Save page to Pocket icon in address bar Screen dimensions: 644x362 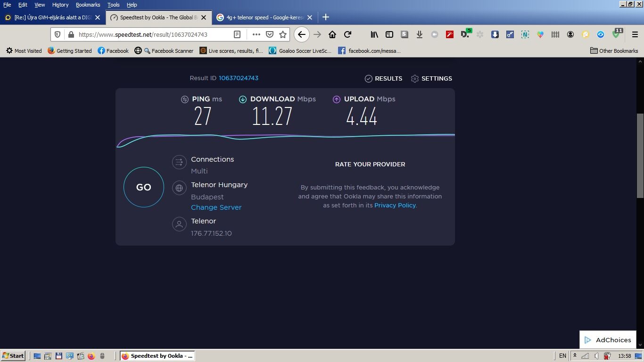[270, 34]
